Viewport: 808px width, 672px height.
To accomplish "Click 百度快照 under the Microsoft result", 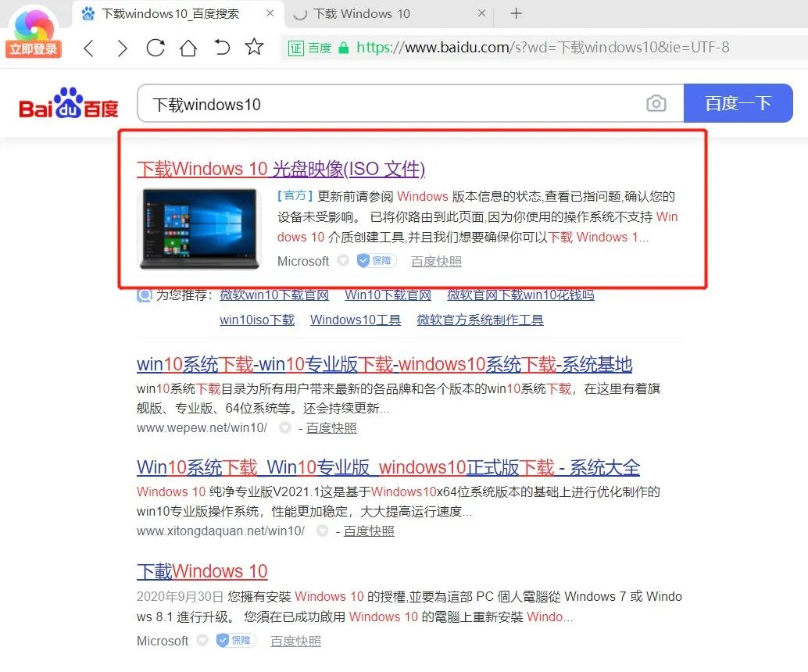I will coord(435,261).
